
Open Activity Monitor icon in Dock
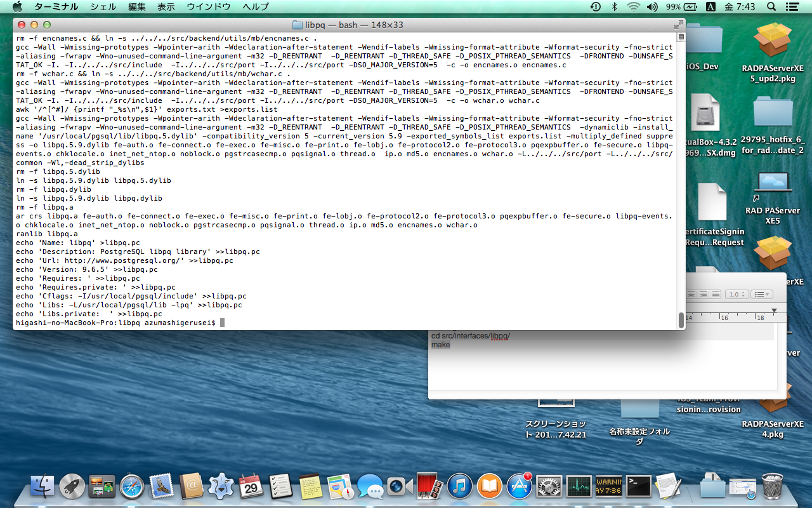point(579,486)
